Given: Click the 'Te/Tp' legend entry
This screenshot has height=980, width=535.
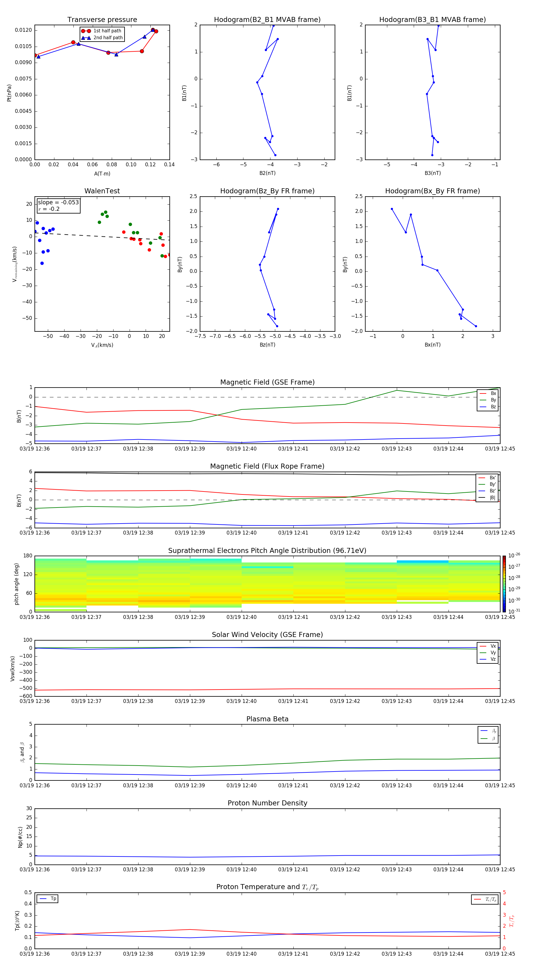Looking at the screenshot, I should (x=485, y=899).
